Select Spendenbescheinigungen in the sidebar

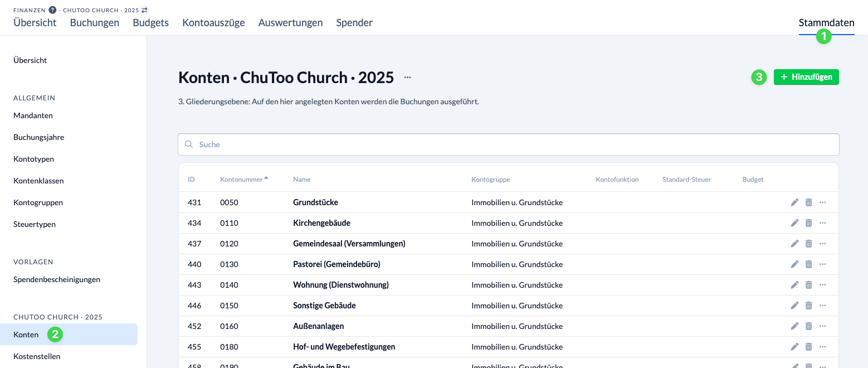57,279
